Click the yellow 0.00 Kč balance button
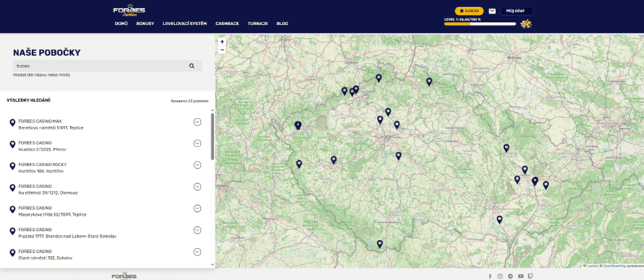Image resolution: width=644 pixels, height=280 pixels. [469, 11]
